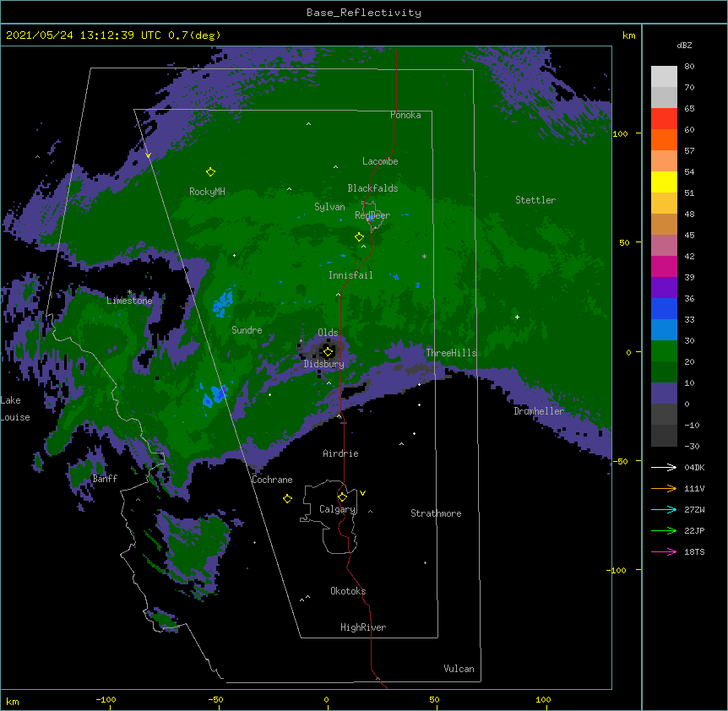Click the Drumheller town label

[x=539, y=411]
